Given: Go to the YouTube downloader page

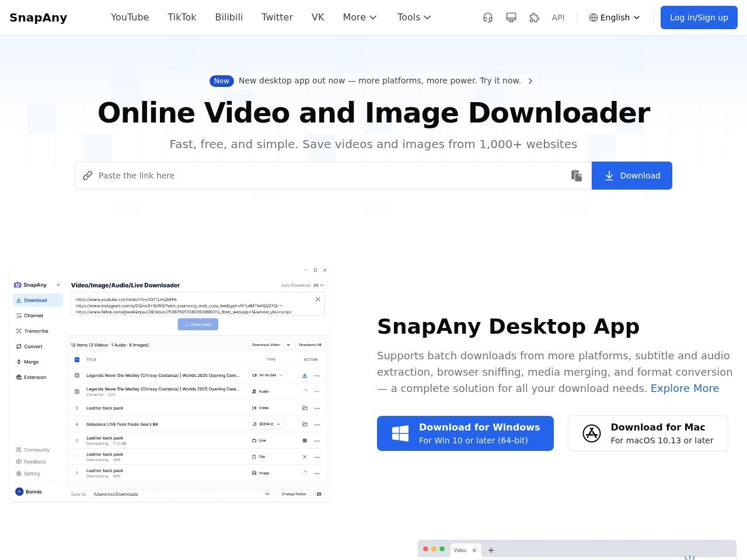Looking at the screenshot, I should [x=130, y=17].
